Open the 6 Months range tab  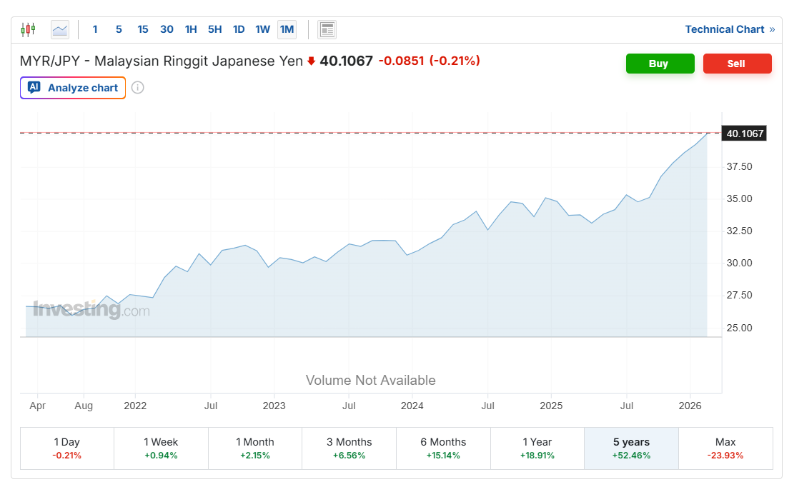coord(443,448)
